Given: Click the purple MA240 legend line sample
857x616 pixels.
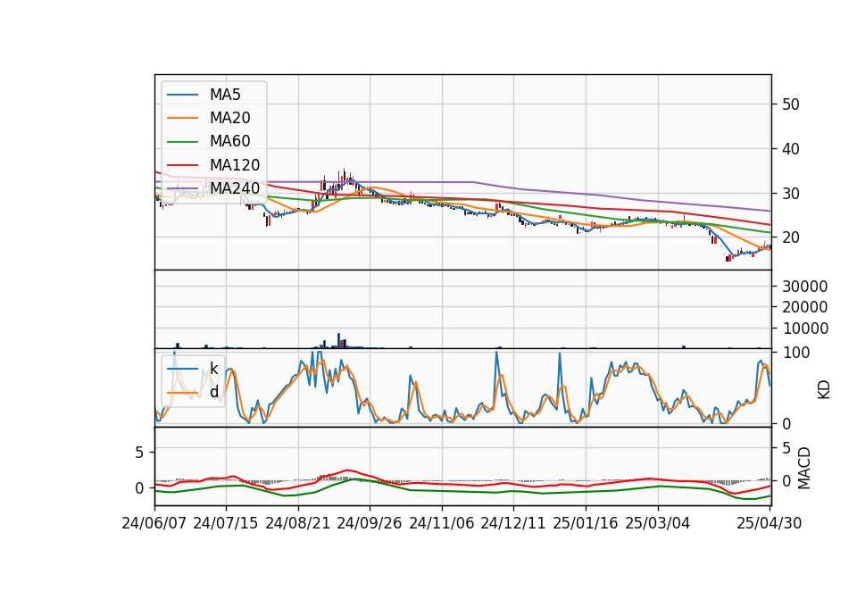Looking at the screenshot, I should click(182, 188).
